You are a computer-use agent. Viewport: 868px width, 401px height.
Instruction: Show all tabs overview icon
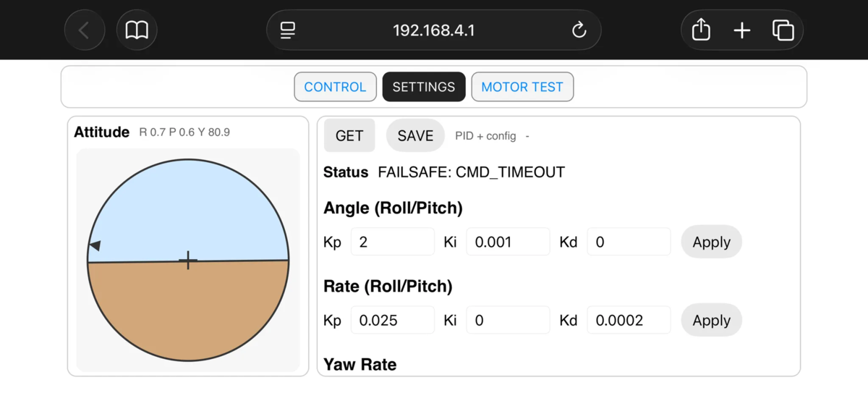pyautogui.click(x=783, y=30)
